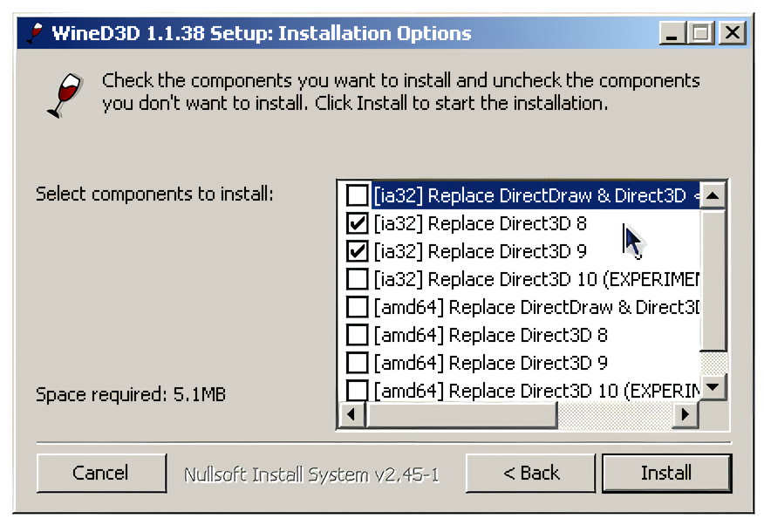Minimize the WineD3D setup window
The height and width of the screenshot is (532, 764).
tap(672, 34)
